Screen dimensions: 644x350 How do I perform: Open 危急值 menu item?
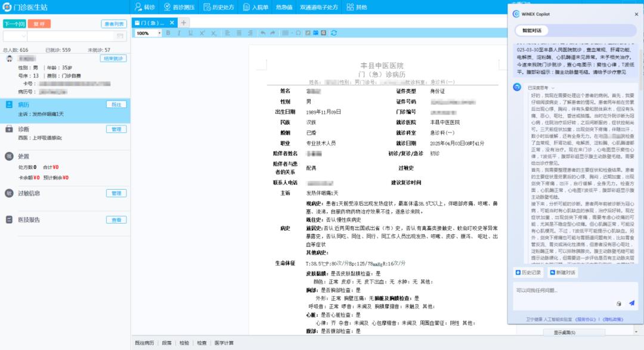click(284, 7)
